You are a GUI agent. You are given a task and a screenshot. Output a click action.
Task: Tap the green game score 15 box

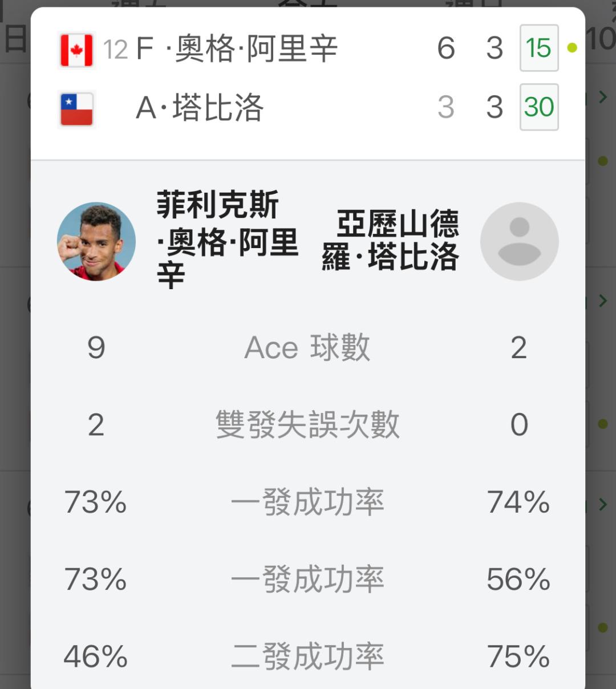[539, 48]
